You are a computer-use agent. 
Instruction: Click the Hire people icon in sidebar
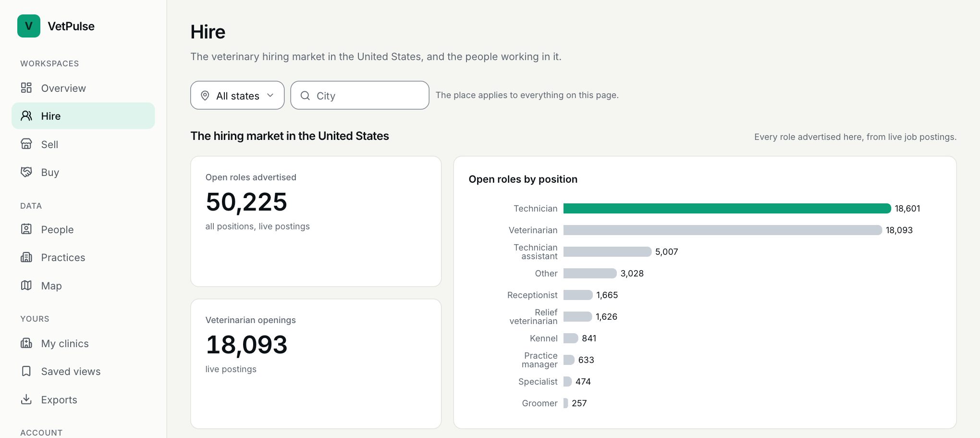[x=26, y=116]
